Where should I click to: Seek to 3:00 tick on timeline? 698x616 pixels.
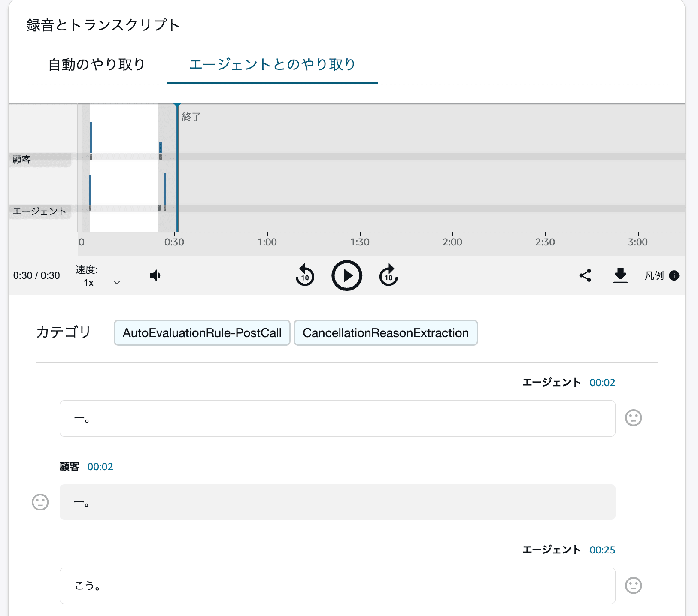[x=638, y=242]
